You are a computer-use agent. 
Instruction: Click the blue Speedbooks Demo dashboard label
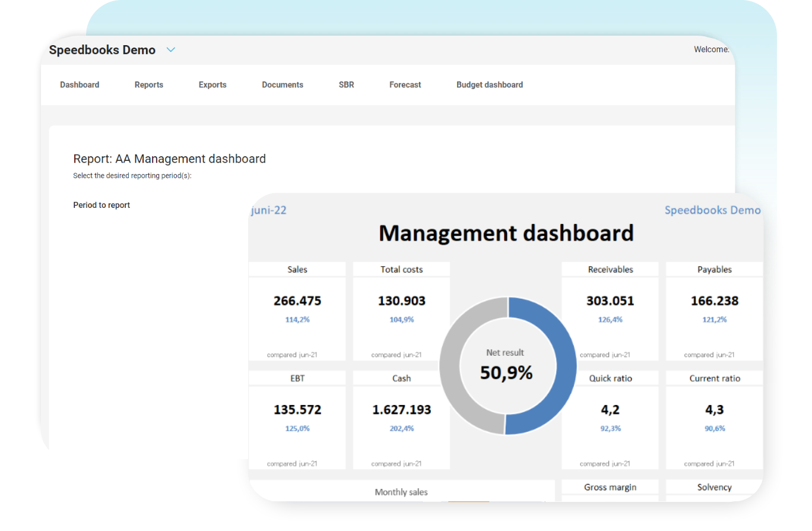pyautogui.click(x=712, y=210)
